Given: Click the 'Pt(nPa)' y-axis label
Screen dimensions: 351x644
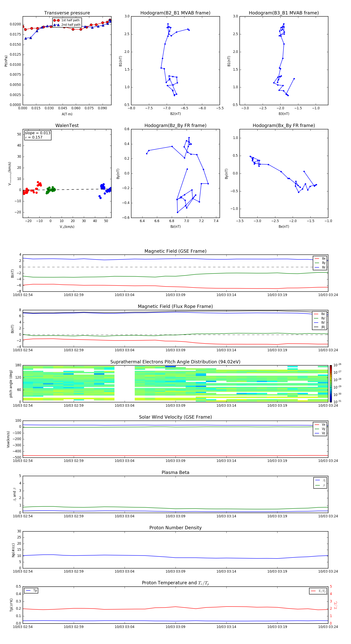Looking at the screenshot, I should tap(6, 61).
